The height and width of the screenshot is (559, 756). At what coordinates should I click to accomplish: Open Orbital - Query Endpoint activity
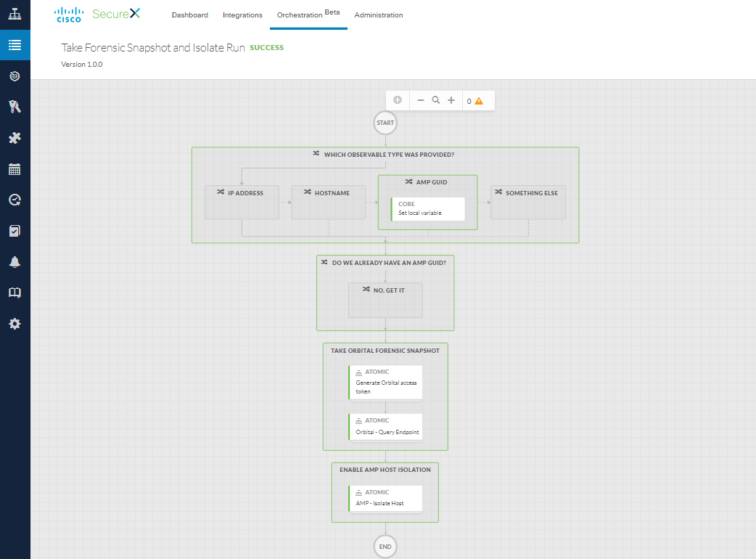pyautogui.click(x=385, y=427)
